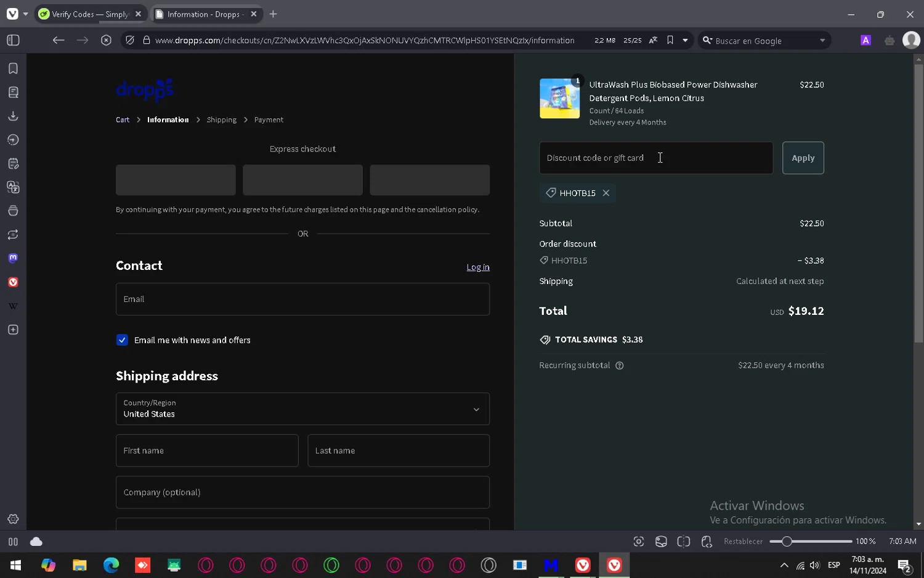This screenshot has height=578, width=924.
Task: Open Microsoft Edge from taskbar
Action: [x=111, y=565]
